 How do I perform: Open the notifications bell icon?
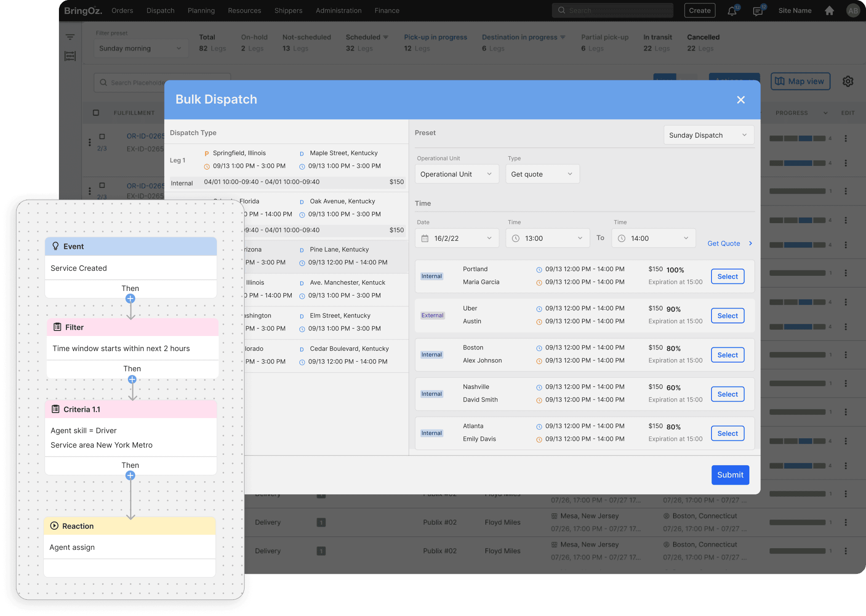[x=732, y=11]
